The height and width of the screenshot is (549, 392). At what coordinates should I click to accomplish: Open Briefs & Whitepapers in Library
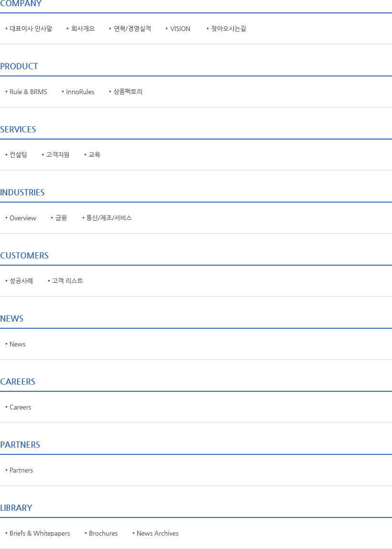pos(40,533)
